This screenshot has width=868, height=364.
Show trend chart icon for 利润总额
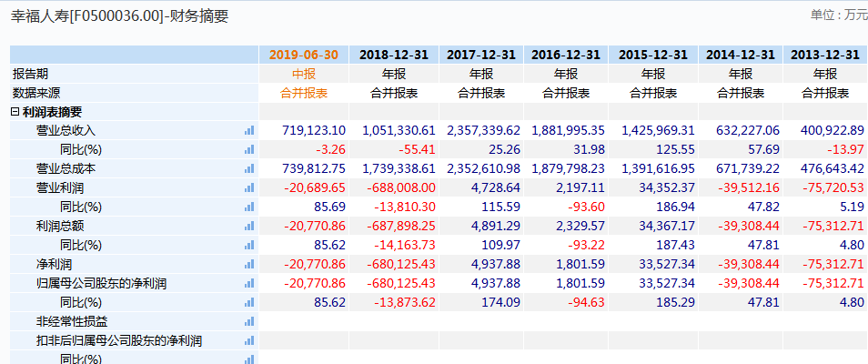(248, 225)
